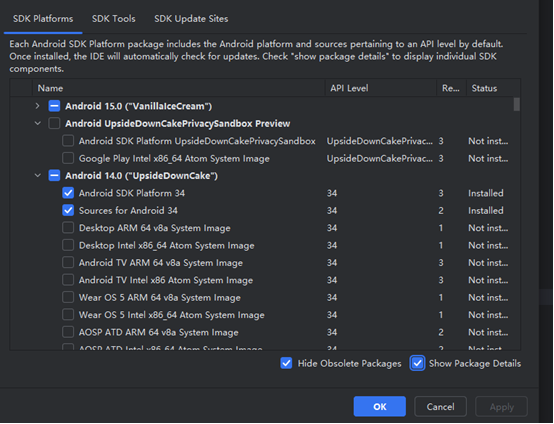
Task: Check the Android UpsideDownCakePrivacySandbox Preview checkbox
Action: coord(54,123)
